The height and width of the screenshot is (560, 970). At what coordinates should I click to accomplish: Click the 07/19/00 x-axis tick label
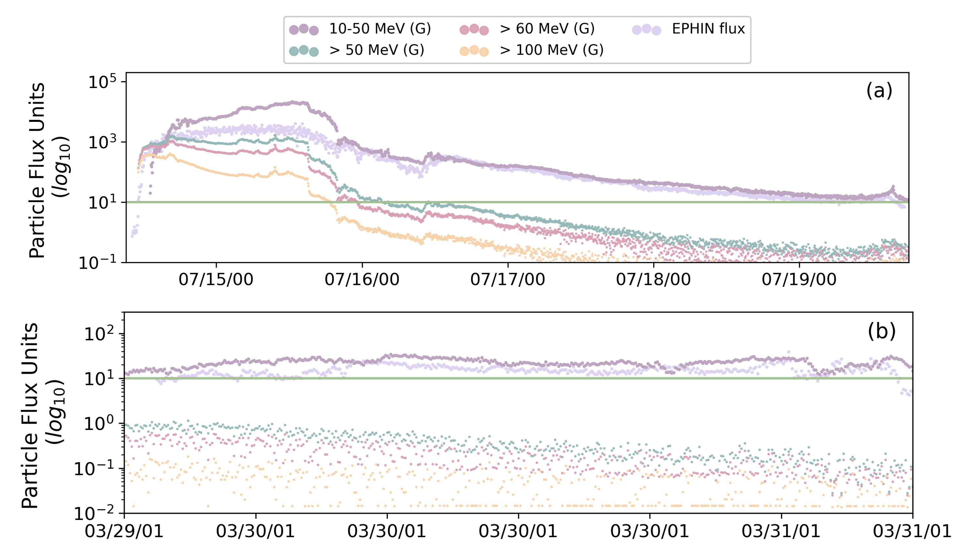[x=799, y=280]
